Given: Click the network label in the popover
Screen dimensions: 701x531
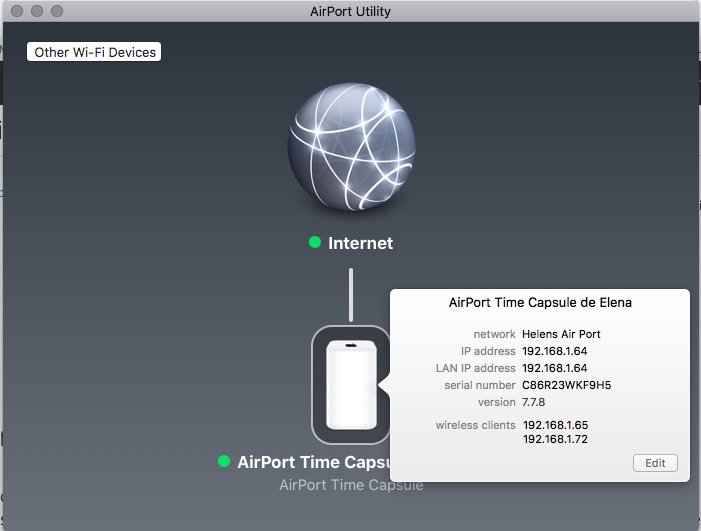Looking at the screenshot, I should tap(494, 334).
